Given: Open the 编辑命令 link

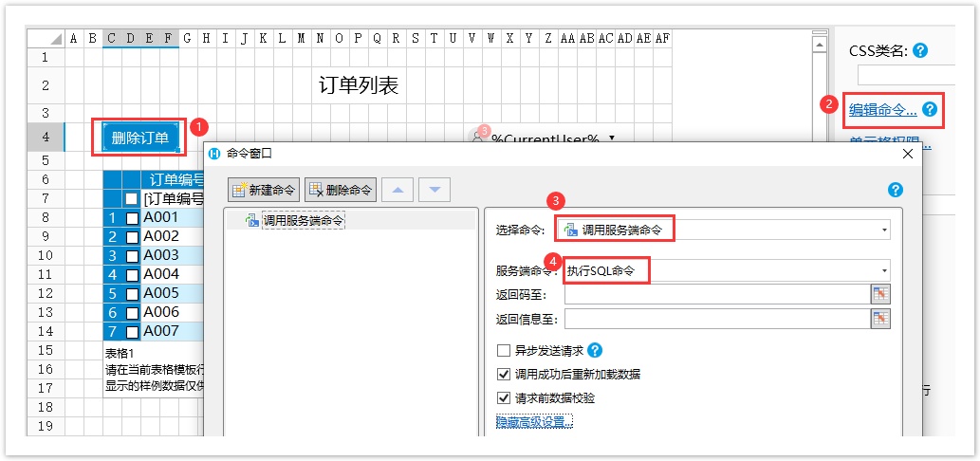Looking at the screenshot, I should pos(882,110).
